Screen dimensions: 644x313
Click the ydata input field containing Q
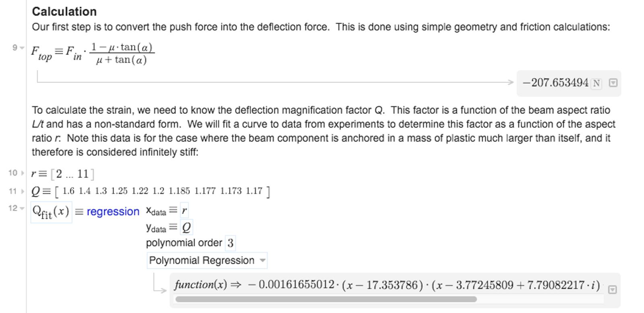point(186,228)
